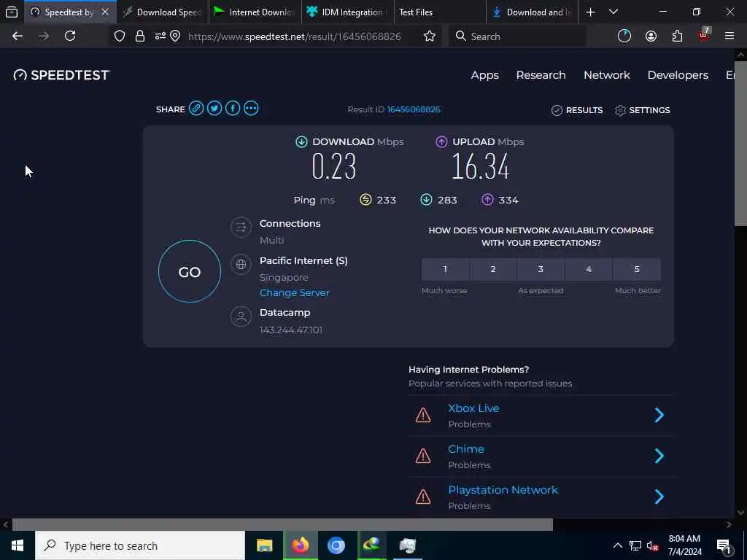Open the notification center icon
The width and height of the screenshot is (747, 560).
(x=724, y=546)
